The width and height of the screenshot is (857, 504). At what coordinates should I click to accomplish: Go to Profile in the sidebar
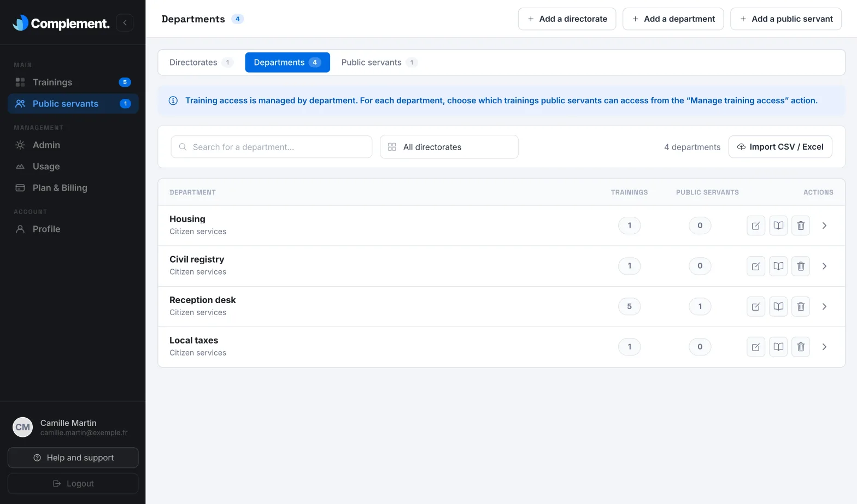73,229
